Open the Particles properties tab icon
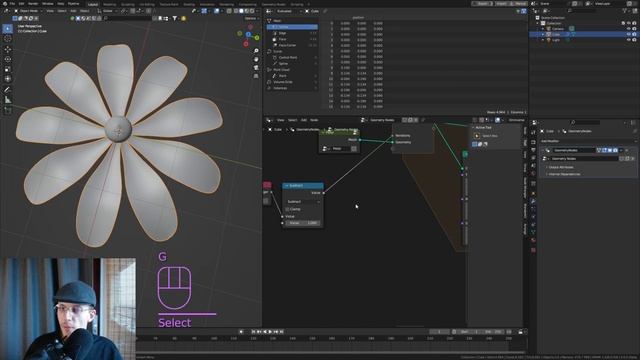 (533, 209)
